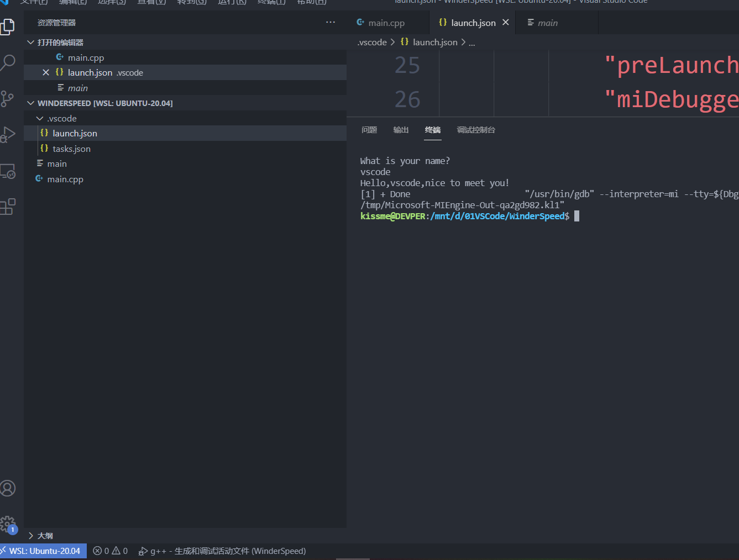The image size is (739, 560).
Task: Click the errors and warnings status indicator
Action: (x=110, y=551)
